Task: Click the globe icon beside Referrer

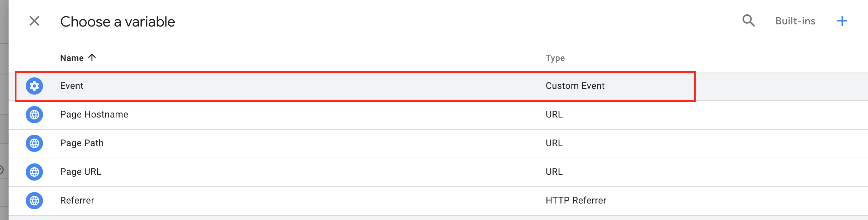Action: 34,201
